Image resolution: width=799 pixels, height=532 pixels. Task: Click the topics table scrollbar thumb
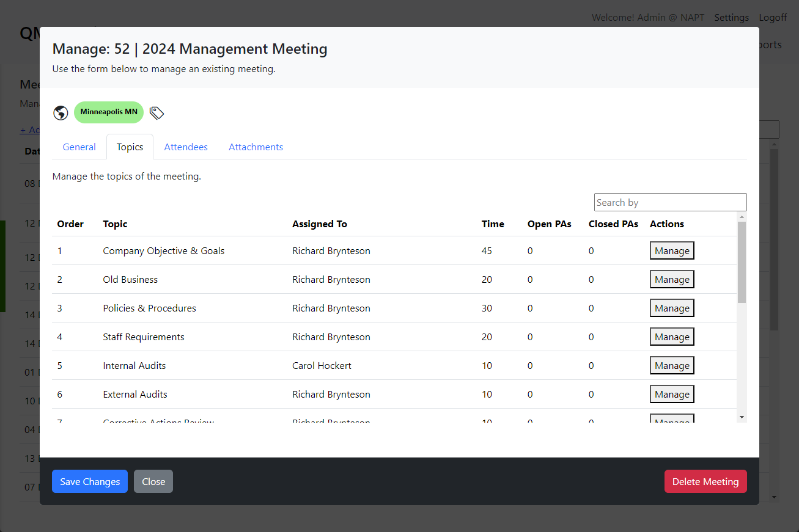[742, 262]
